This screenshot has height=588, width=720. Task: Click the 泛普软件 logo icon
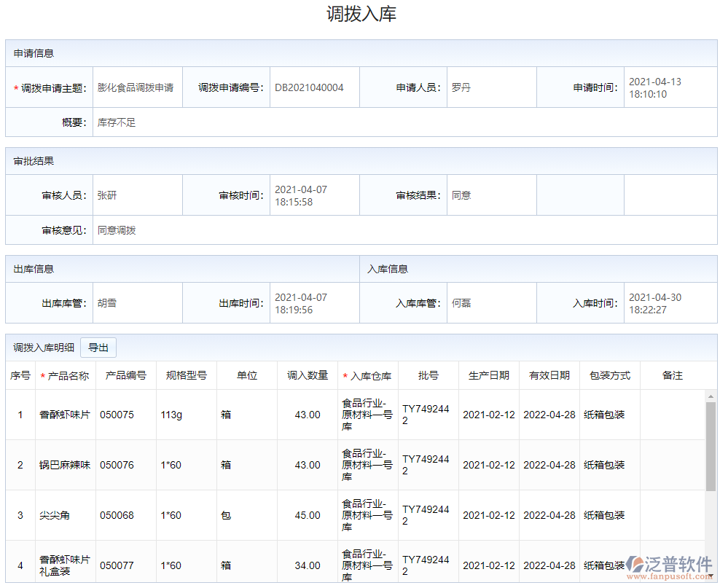point(635,565)
